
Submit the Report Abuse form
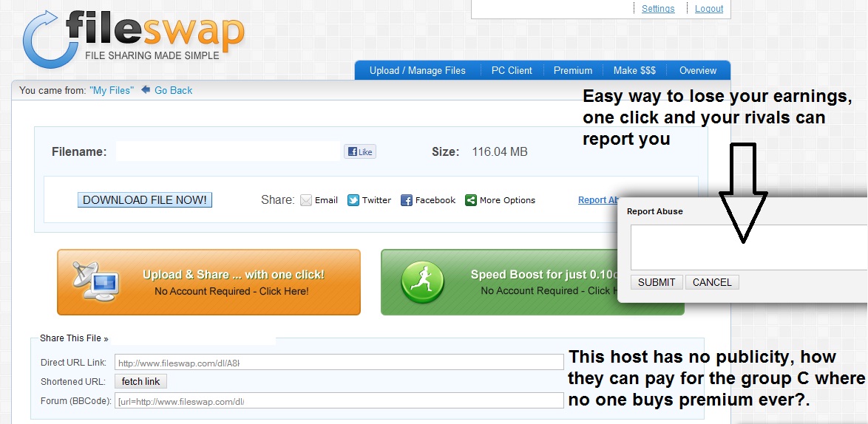coord(657,282)
